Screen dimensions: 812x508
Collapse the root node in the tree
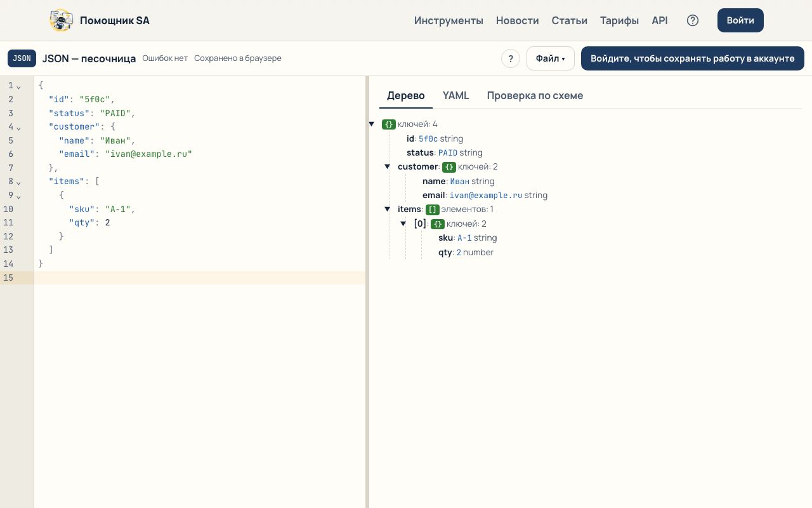(372, 124)
